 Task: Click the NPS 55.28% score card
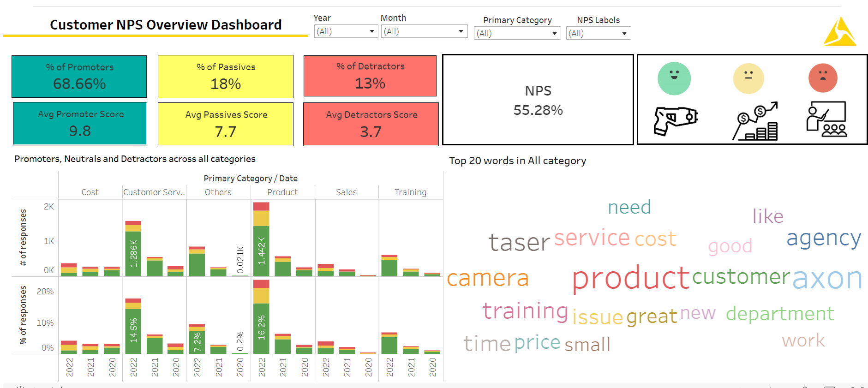[538, 100]
